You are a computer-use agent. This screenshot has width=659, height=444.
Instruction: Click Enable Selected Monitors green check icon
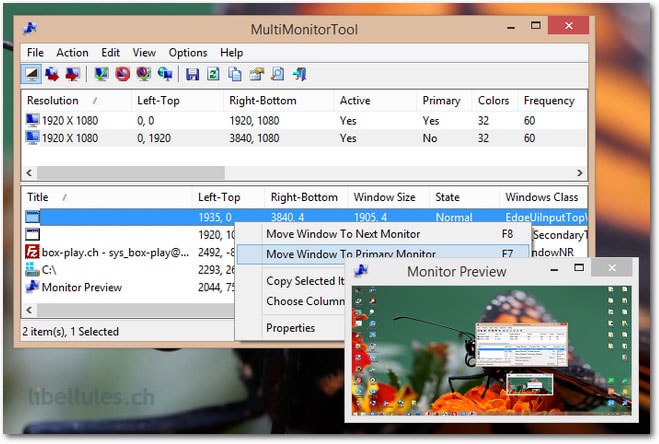(x=101, y=74)
